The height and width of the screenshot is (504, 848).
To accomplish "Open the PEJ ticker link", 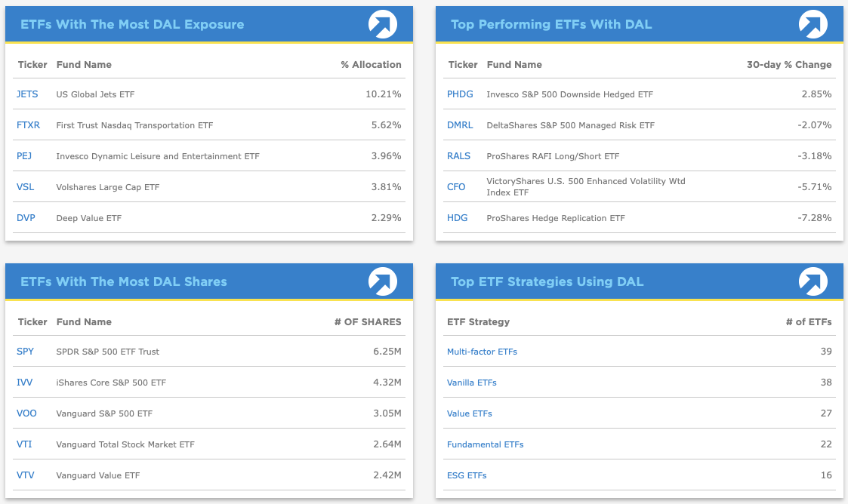I will pos(24,156).
